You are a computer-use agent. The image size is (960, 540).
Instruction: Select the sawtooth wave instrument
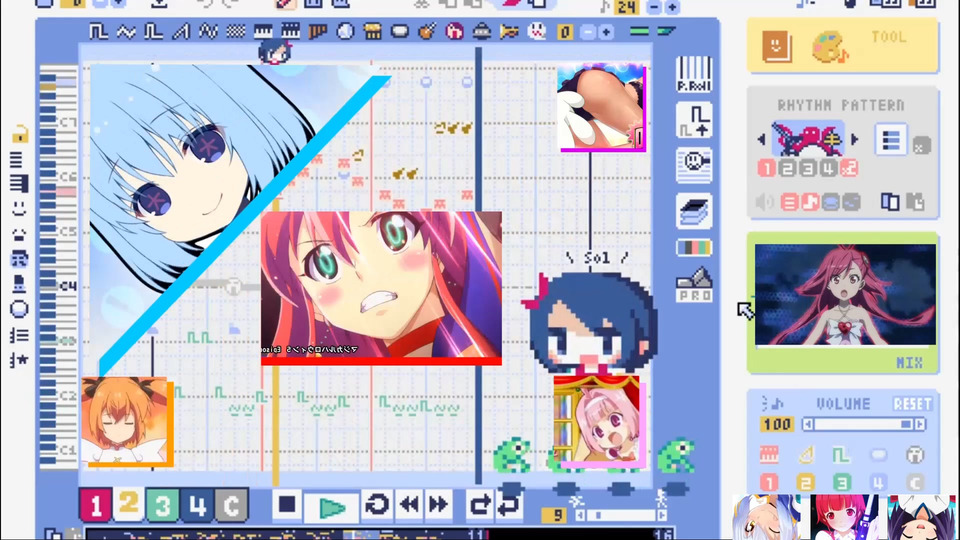click(181, 31)
